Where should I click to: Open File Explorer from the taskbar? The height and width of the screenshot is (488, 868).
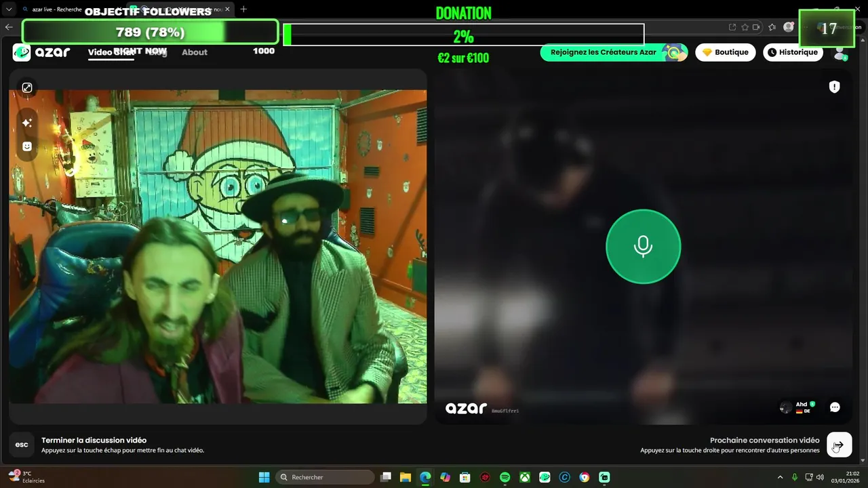coord(406,477)
